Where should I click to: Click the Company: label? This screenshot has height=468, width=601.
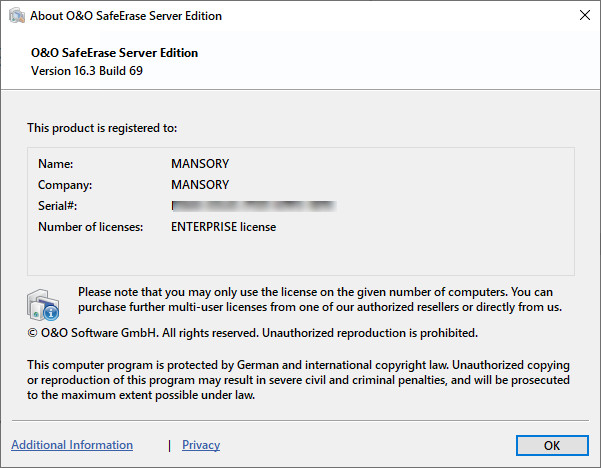point(65,185)
